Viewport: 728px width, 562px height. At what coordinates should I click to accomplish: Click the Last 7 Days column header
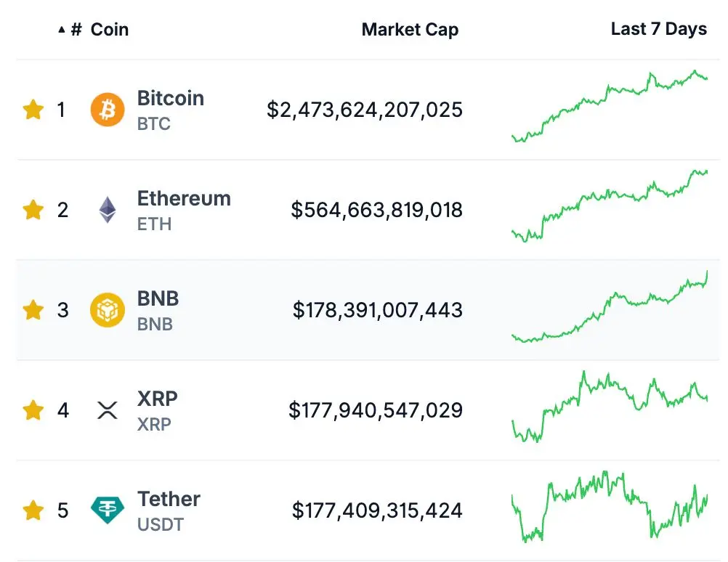(x=658, y=29)
